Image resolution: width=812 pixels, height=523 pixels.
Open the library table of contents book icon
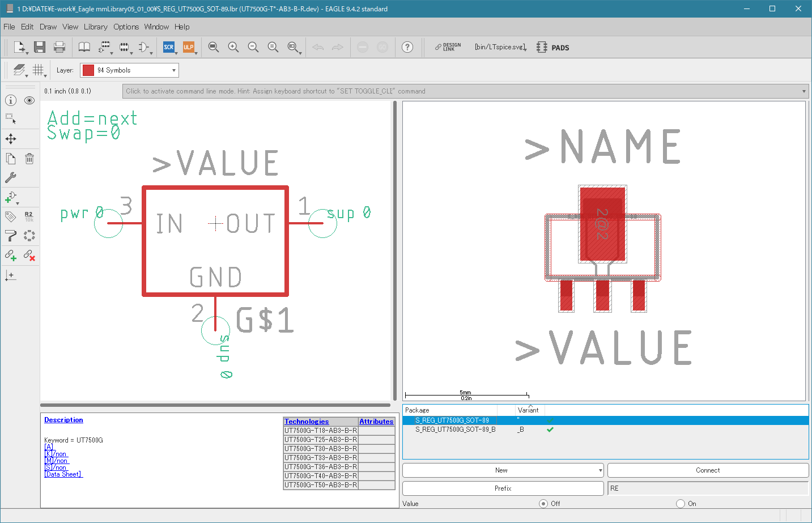tap(84, 47)
